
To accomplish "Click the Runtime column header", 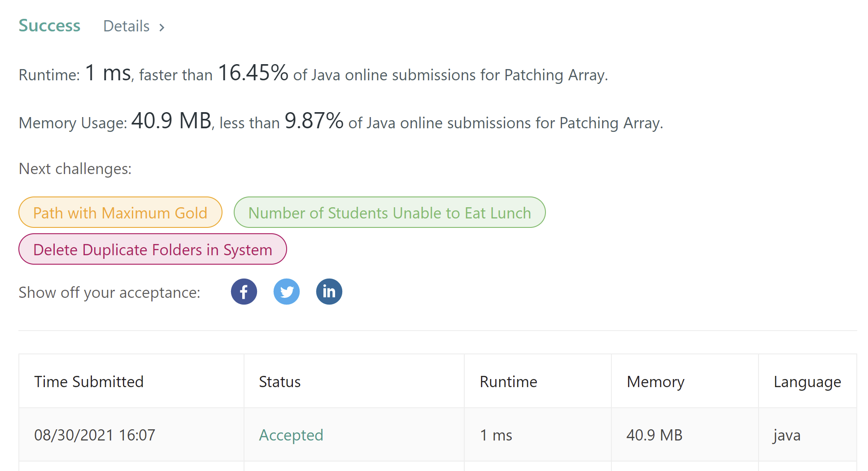I will [x=509, y=382].
